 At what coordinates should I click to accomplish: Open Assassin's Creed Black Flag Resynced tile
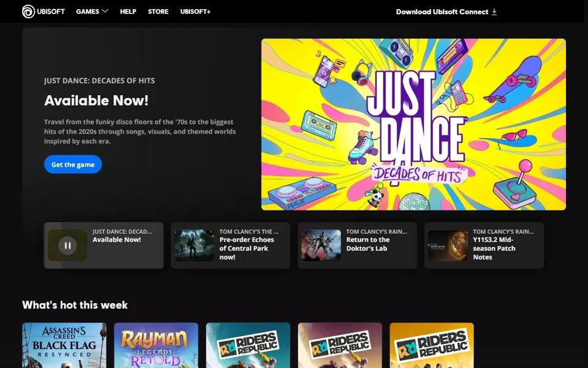64,345
